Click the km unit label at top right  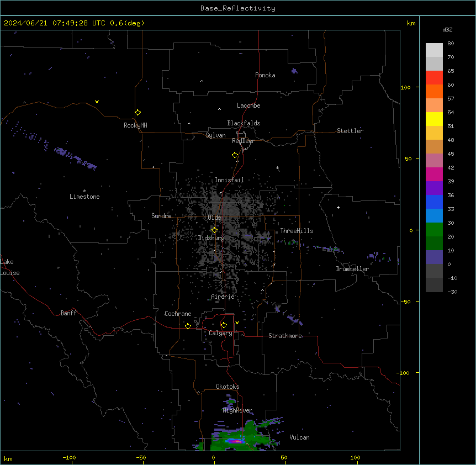[411, 23]
